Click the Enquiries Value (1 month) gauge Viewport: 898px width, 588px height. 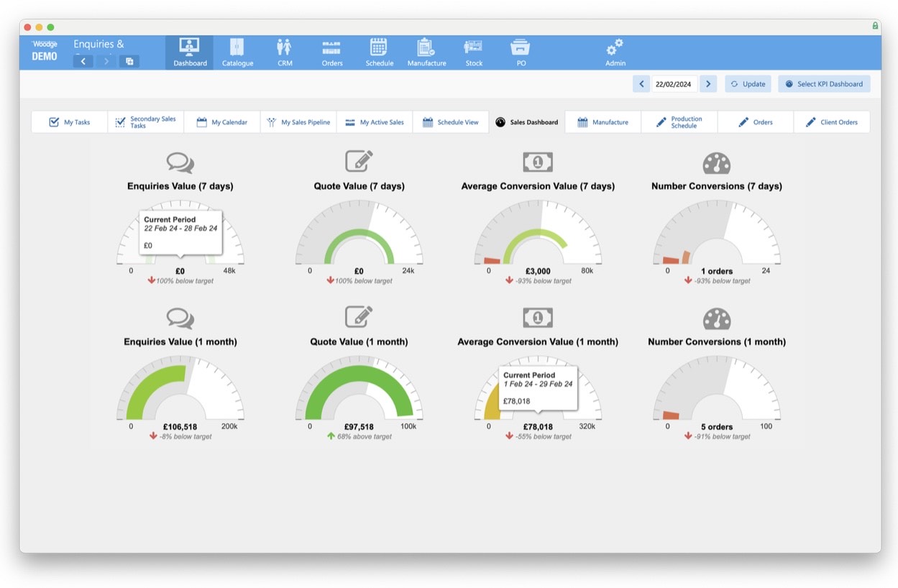click(x=180, y=392)
